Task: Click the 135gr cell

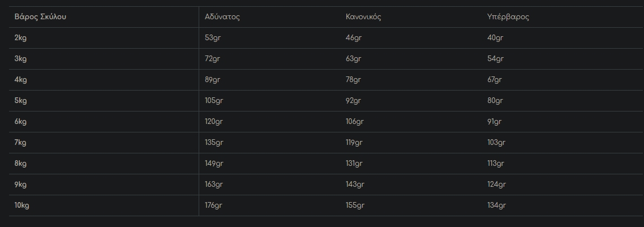Action: [x=214, y=143]
